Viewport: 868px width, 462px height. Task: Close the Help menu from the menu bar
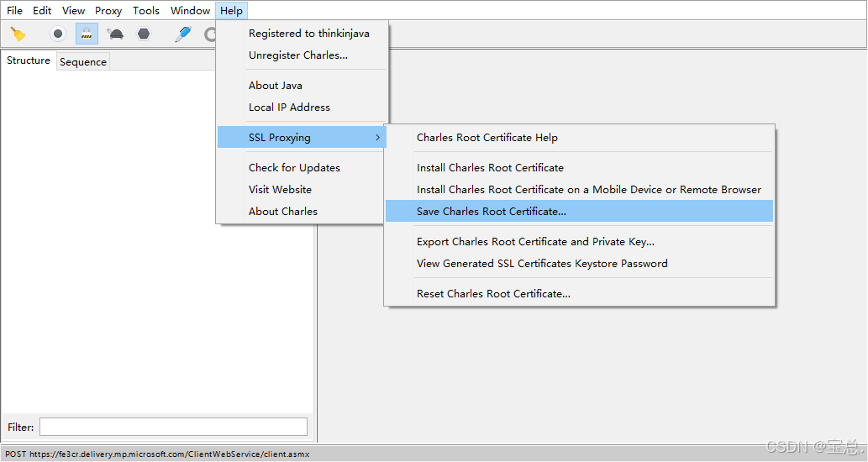[x=231, y=11]
